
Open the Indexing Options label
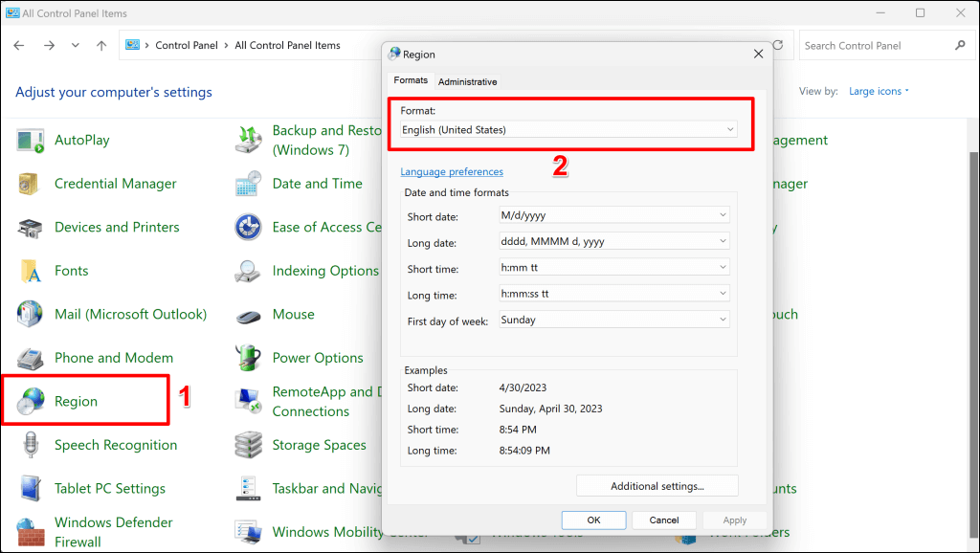pyautogui.click(x=325, y=271)
